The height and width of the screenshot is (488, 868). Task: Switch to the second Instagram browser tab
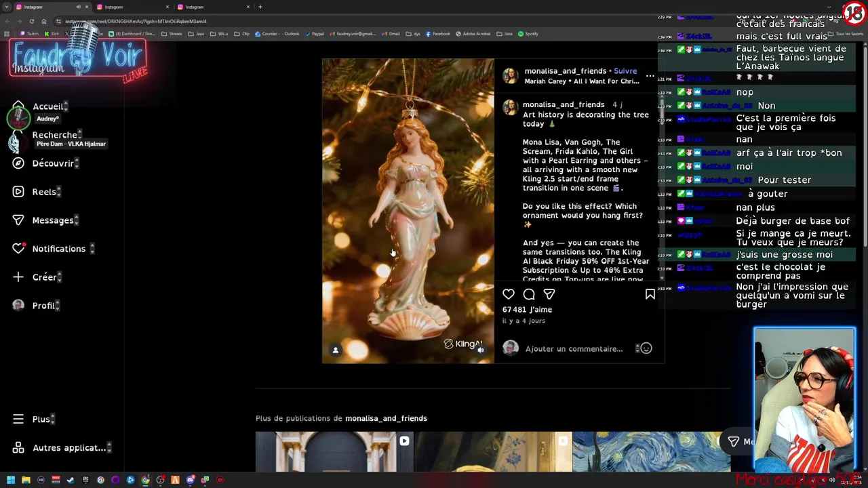(x=132, y=7)
